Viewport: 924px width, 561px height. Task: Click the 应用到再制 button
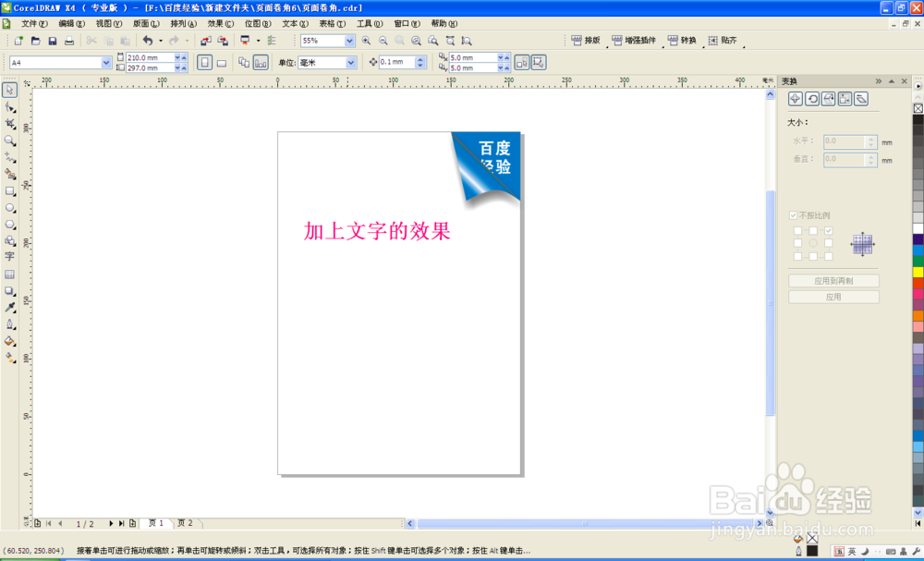click(x=833, y=280)
